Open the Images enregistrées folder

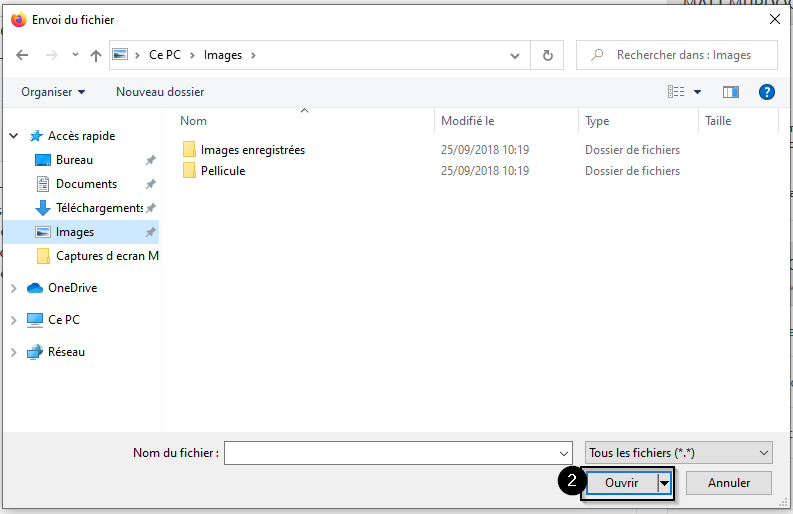(252, 150)
